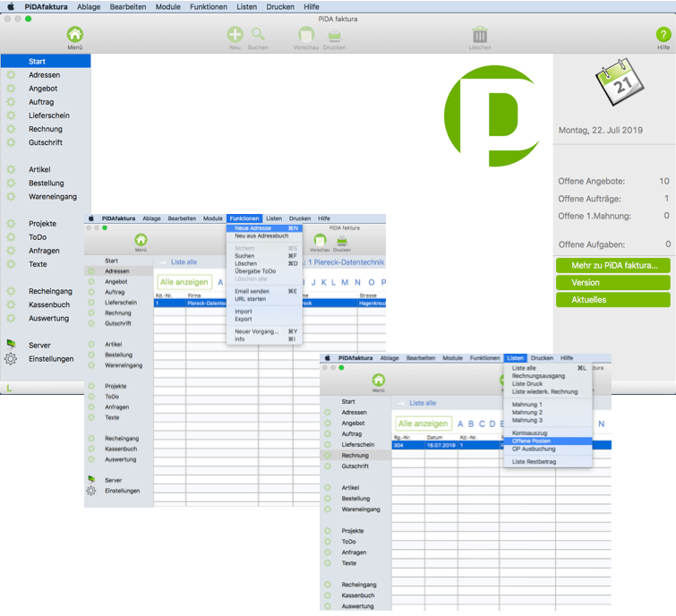Click the Suchen magnifier icon in main toolbar
This screenshot has height=616, width=676.
coord(258,35)
